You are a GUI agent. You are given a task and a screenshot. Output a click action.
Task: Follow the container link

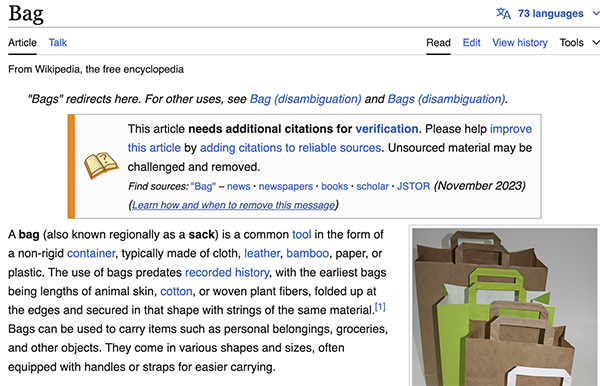click(x=91, y=253)
